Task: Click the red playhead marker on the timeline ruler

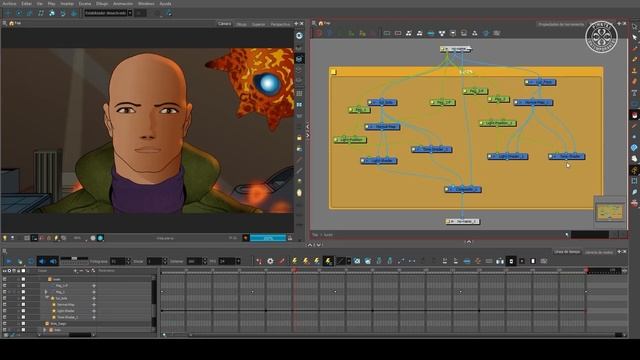Action: point(293,271)
